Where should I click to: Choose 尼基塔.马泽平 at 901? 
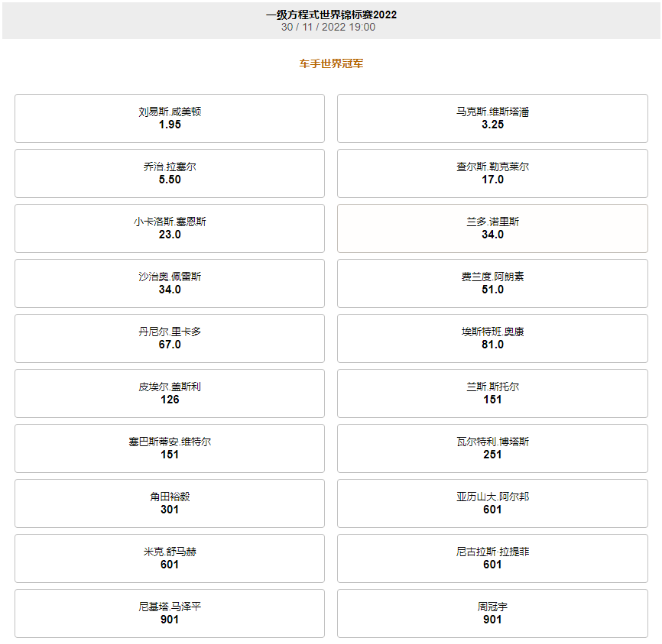170,613
